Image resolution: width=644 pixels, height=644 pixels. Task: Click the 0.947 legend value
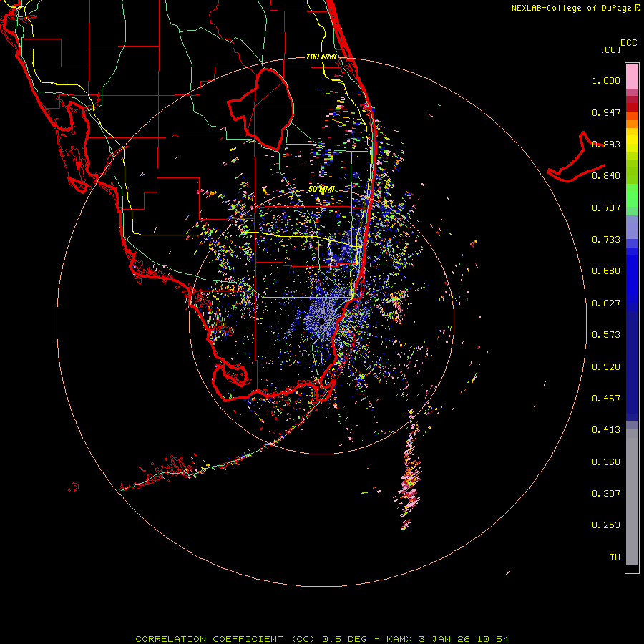point(606,112)
